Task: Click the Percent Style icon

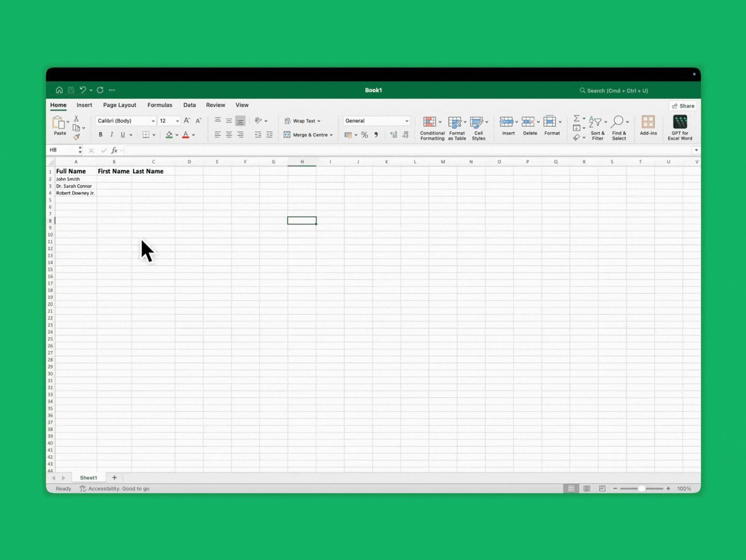Action: 364,135
